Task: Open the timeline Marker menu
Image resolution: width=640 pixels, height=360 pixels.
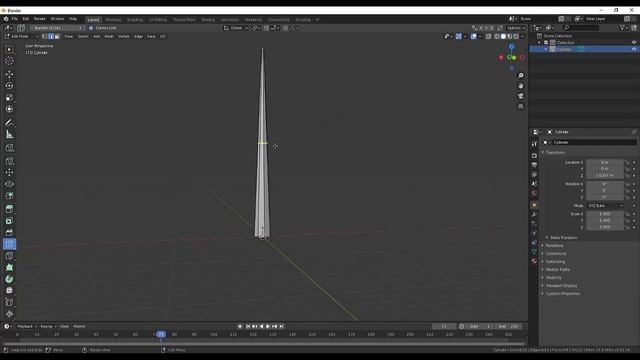Action: coord(79,327)
